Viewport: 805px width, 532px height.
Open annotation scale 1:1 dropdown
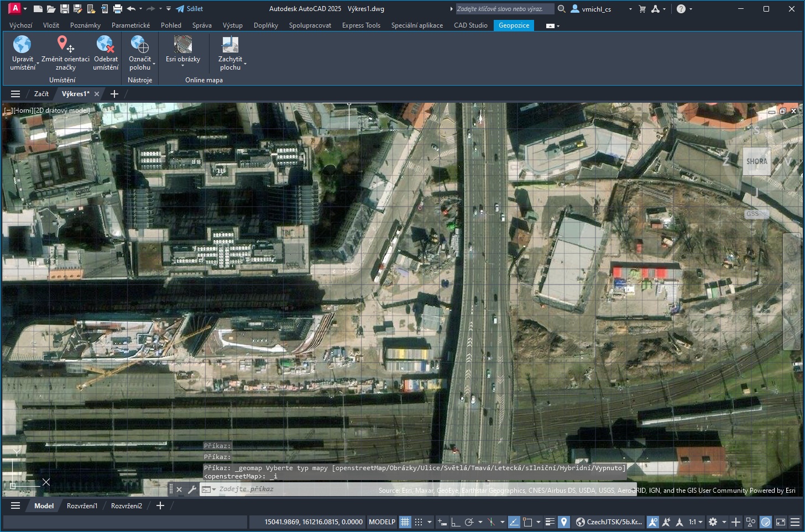(696, 522)
